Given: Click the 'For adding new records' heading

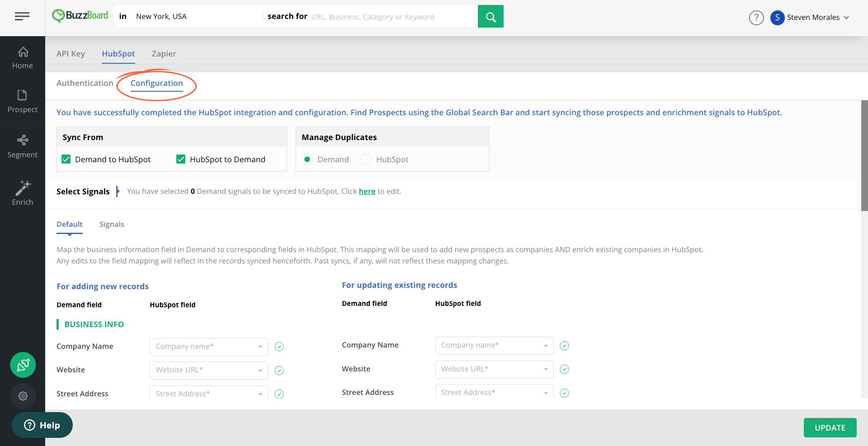Looking at the screenshot, I should coord(103,286).
